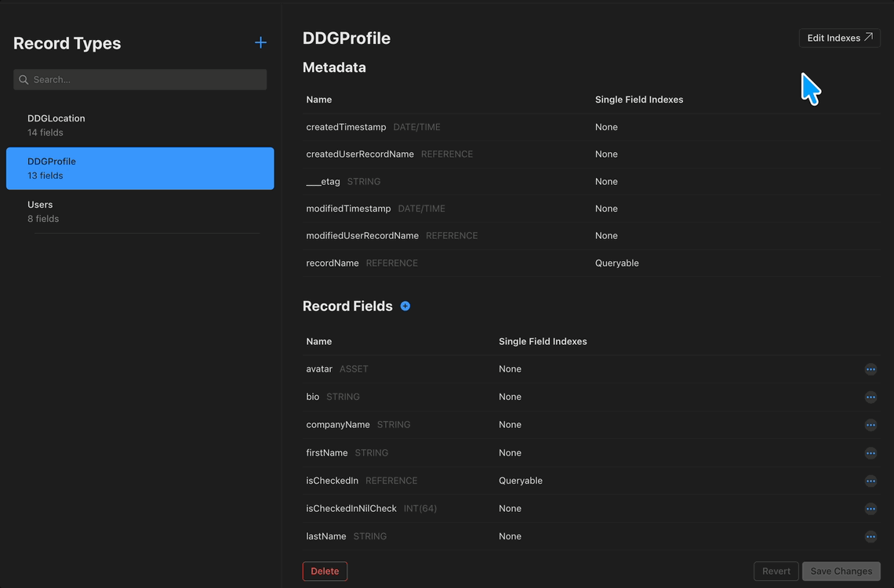The image size is (894, 588).
Task: Click None index value for bio
Action: point(510,397)
